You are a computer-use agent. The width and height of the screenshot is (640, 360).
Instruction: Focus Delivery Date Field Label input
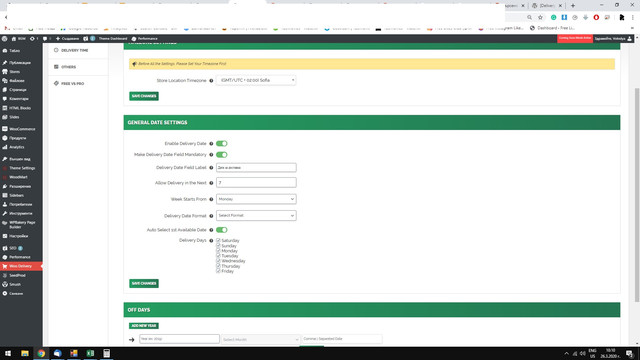point(256,168)
